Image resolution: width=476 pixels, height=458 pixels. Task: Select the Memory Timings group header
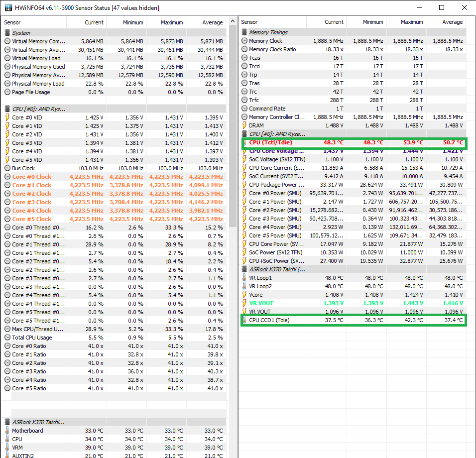pos(353,32)
